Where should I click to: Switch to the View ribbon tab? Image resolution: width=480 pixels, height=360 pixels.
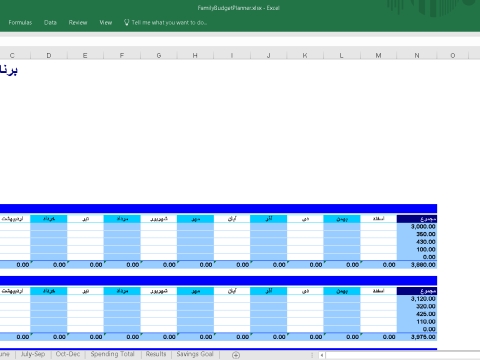[x=106, y=23]
